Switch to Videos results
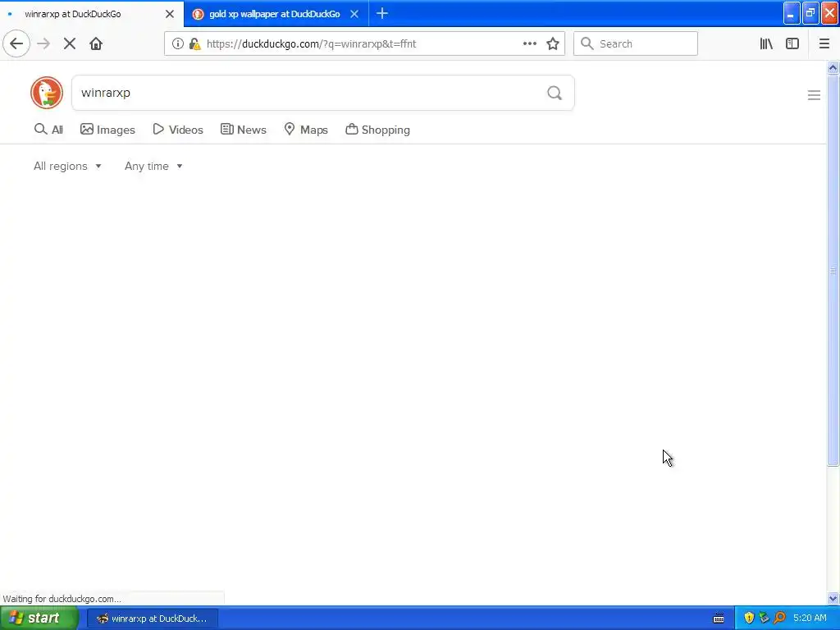This screenshot has height=630, width=840. (x=178, y=130)
